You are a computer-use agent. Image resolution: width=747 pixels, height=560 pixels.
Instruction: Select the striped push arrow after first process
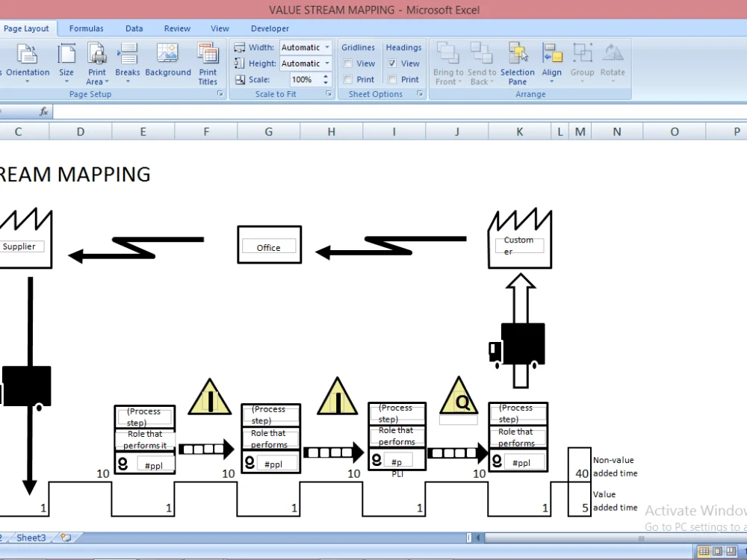[206, 449]
